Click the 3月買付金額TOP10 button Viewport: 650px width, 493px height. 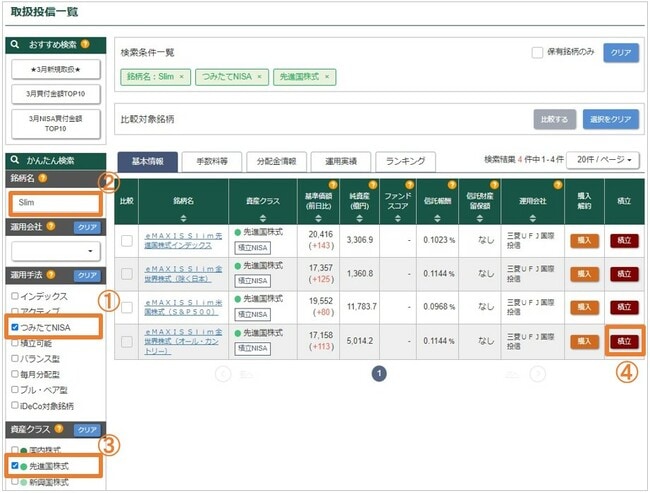(x=56, y=94)
